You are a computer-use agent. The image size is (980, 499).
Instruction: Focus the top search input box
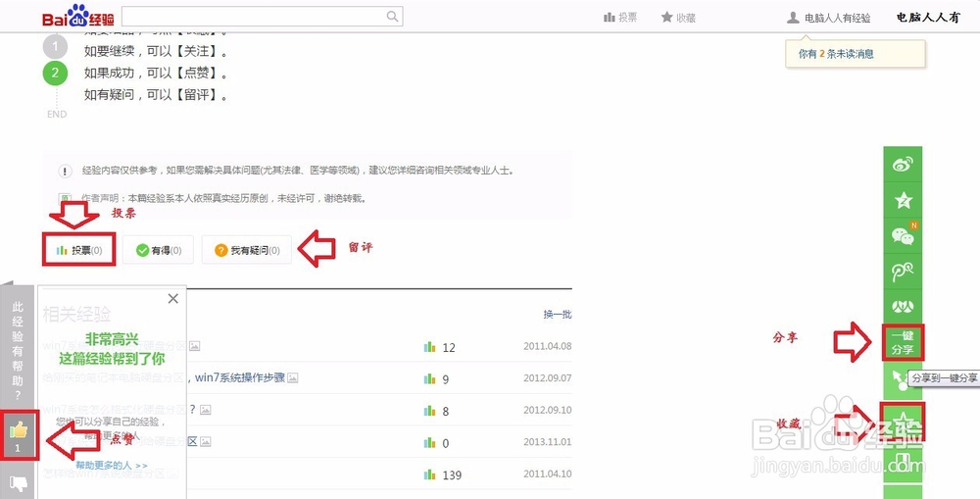click(262, 17)
